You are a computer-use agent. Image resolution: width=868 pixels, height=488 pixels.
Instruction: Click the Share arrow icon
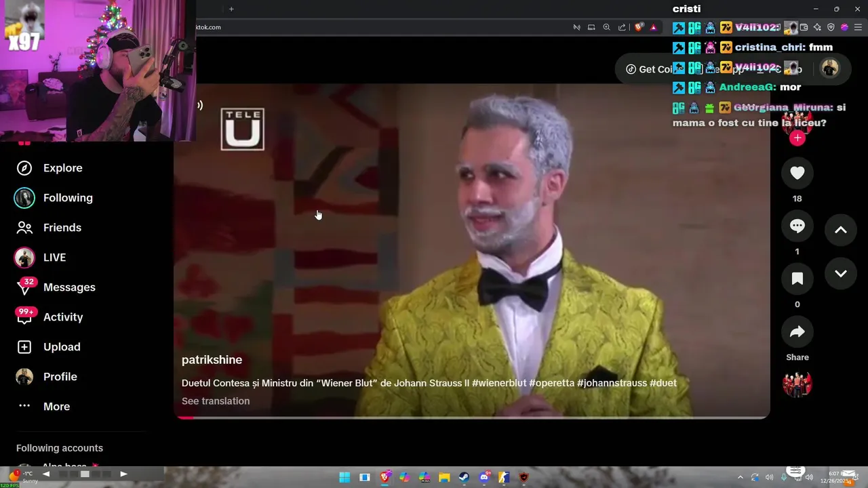[x=797, y=331]
